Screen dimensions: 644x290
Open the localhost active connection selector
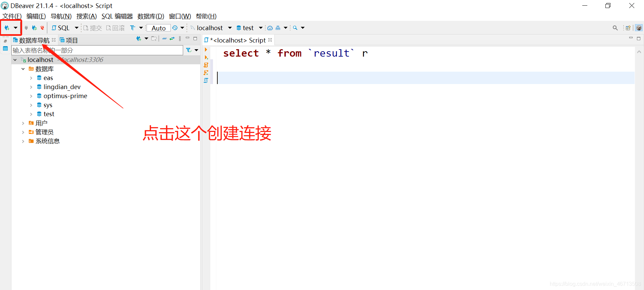(x=211, y=28)
